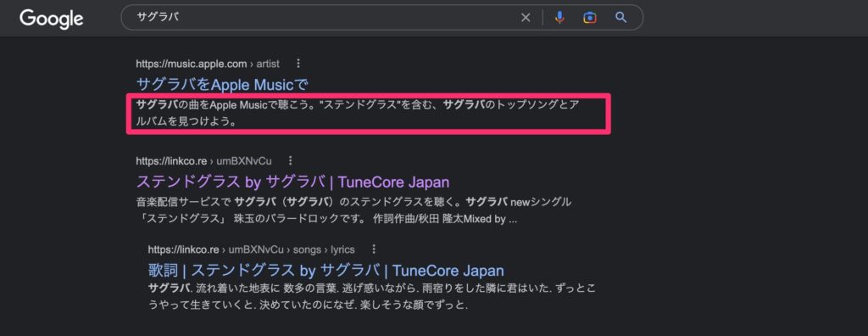Viewport: 868px width, 336px height.
Task: Click lyrics snippet starting 流れ着いた地表に
Action: pyautogui.click(x=372, y=297)
